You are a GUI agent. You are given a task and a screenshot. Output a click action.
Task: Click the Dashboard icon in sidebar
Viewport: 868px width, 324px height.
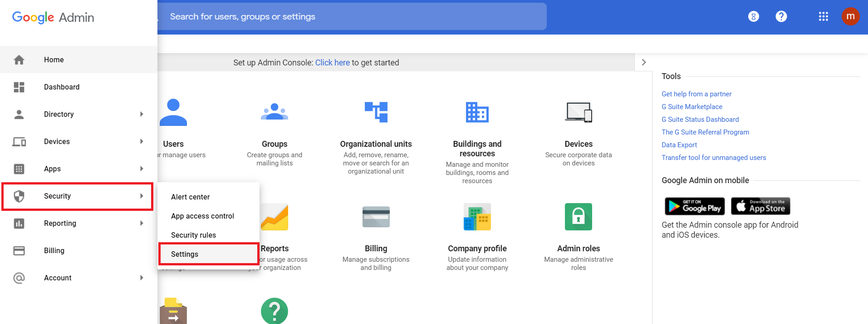[19, 87]
